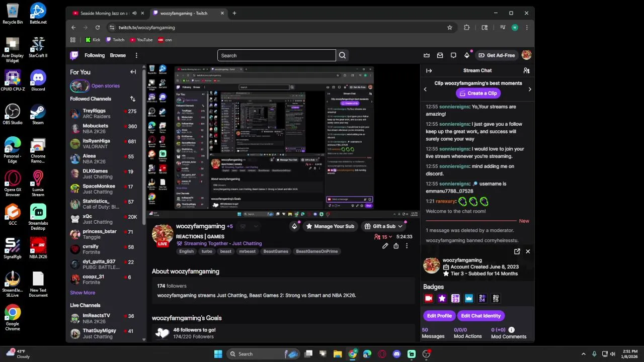Viewport: 644px width, 362px height.
Task: Expand Show More followed channels
Action: click(x=83, y=293)
